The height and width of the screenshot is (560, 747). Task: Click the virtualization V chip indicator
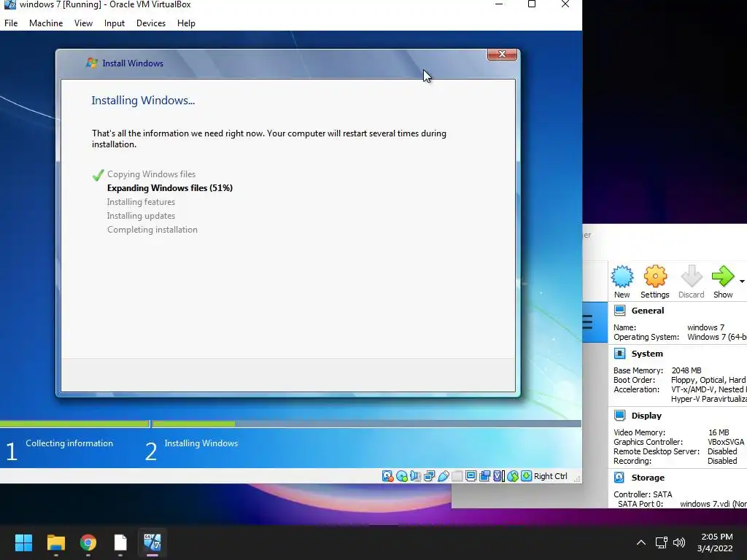pyautogui.click(x=498, y=476)
